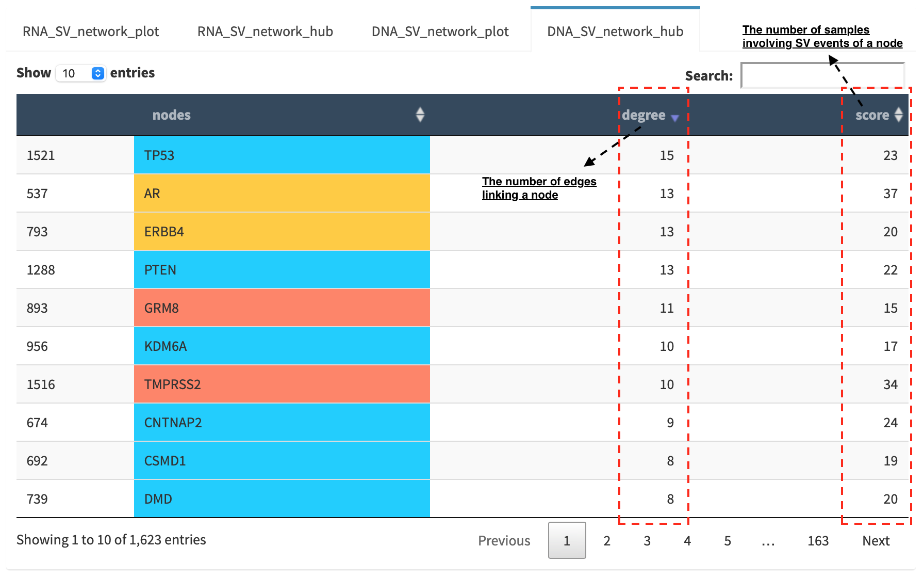Open page 5 of results
924x579 pixels.
[728, 540]
